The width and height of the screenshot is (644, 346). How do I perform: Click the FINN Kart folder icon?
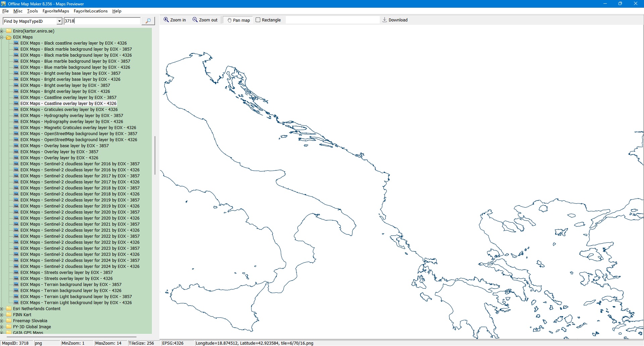click(9, 315)
